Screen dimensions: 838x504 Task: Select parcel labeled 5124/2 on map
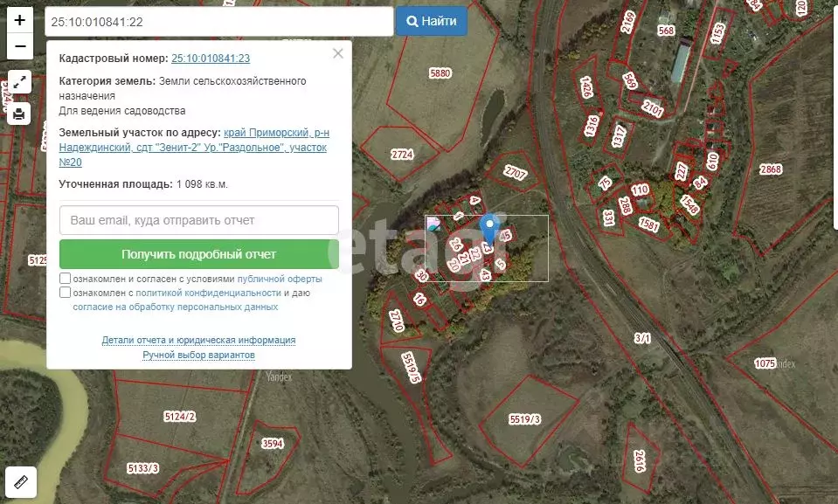(x=180, y=417)
